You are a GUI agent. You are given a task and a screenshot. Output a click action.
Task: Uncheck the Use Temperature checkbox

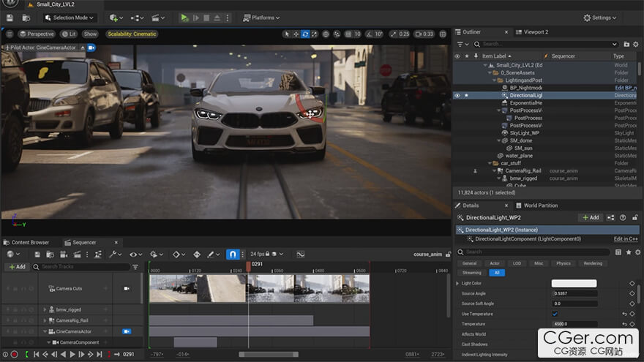click(x=555, y=314)
